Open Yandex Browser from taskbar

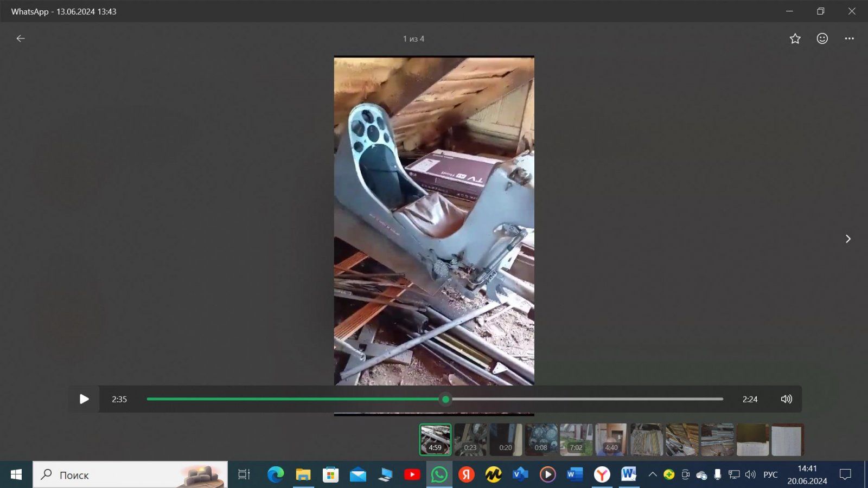click(602, 474)
